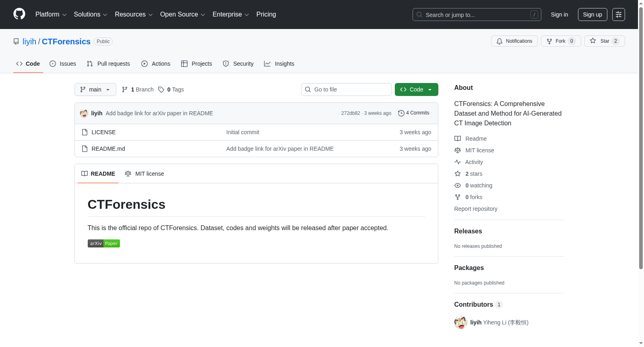Open contributor liyih's avatar
This screenshot has width=644, height=347.
461,322
